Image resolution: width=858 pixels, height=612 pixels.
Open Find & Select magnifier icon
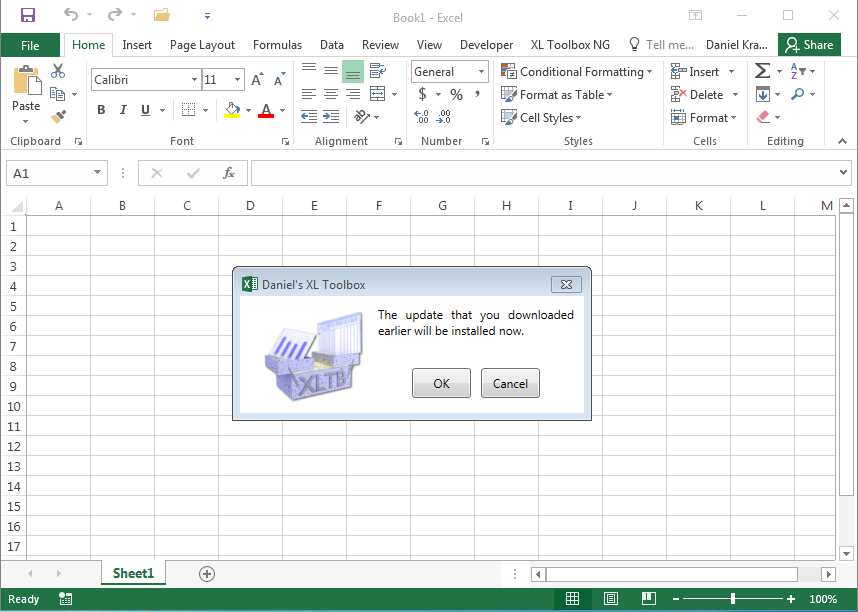[797, 94]
